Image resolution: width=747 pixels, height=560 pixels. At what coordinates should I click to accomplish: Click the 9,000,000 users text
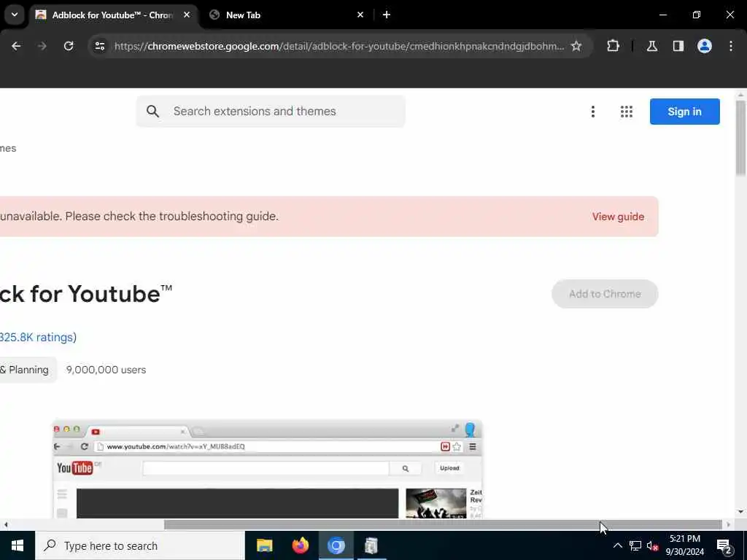(106, 370)
